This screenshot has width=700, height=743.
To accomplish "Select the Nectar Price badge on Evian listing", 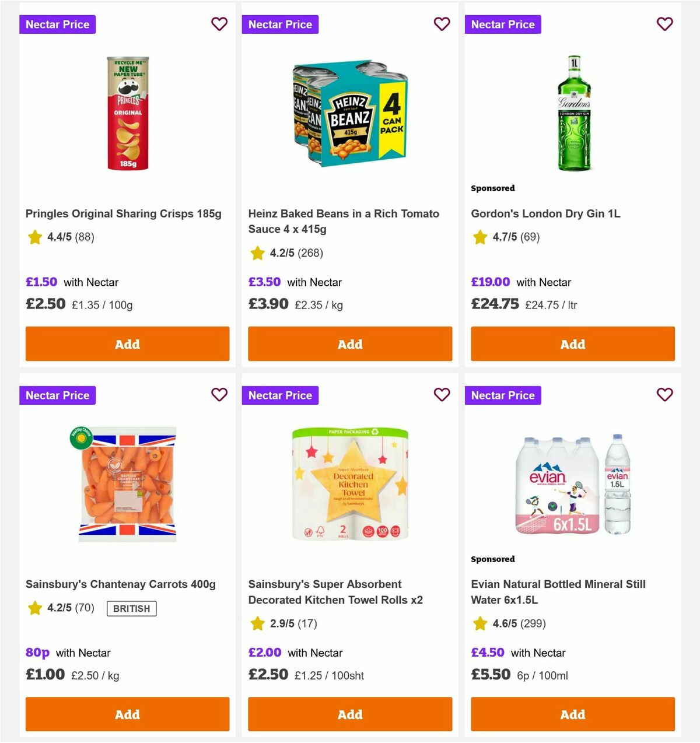I will pos(503,395).
